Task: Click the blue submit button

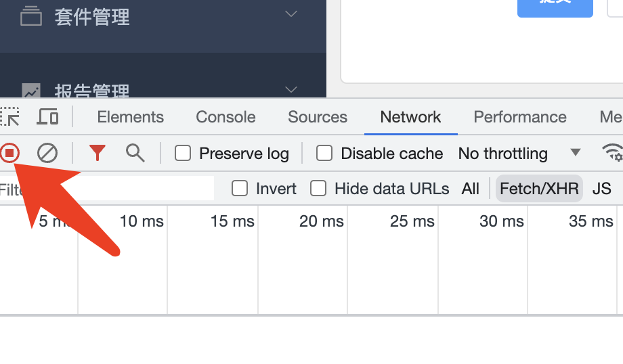Action: 555,8
